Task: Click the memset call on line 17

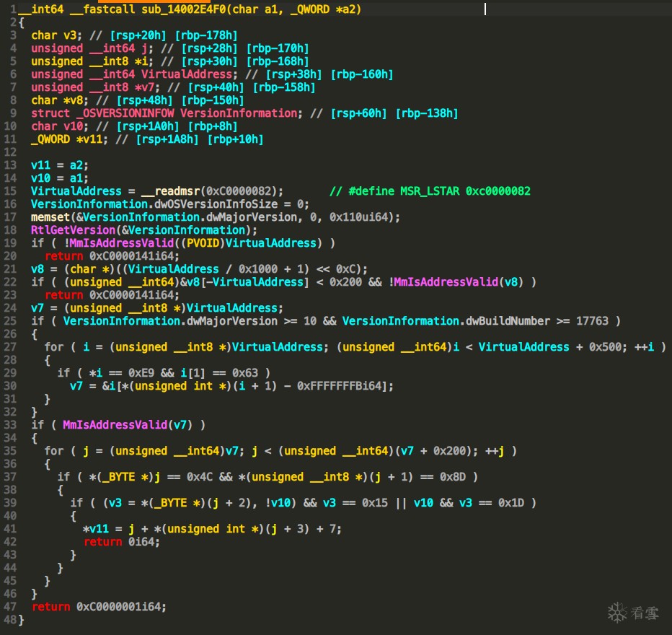Action: pyautogui.click(x=50, y=217)
